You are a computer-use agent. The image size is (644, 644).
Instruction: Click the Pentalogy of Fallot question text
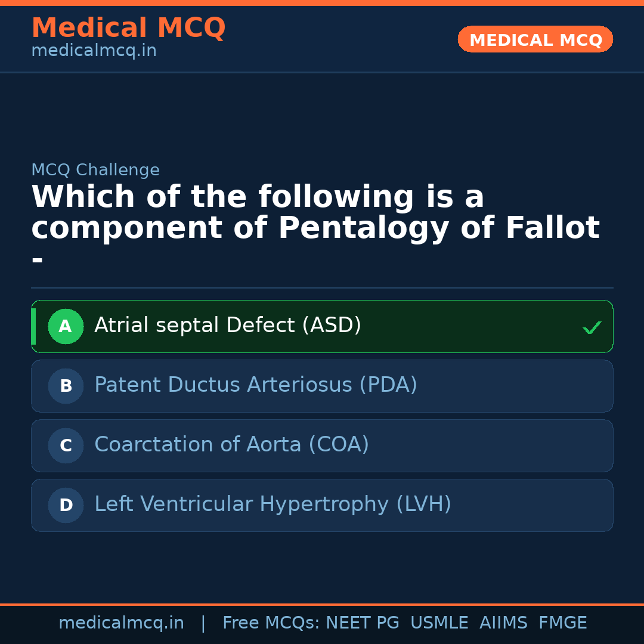[315, 213]
